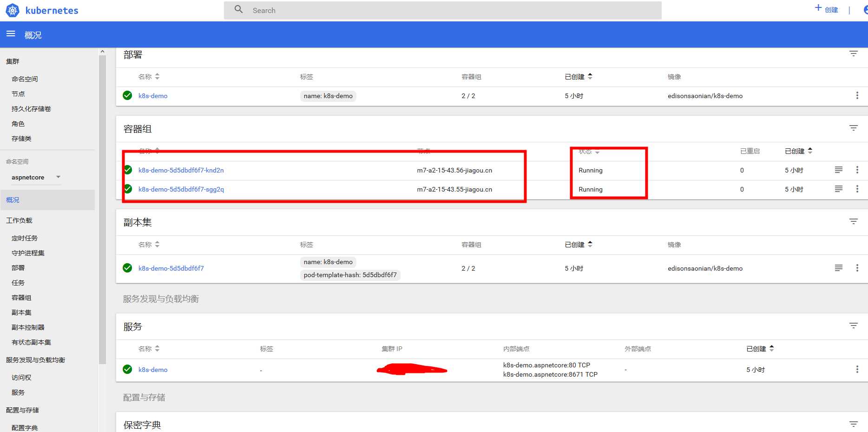868x432 pixels.
Task: Click the sidebar vertical scrollbar
Action: point(102,209)
